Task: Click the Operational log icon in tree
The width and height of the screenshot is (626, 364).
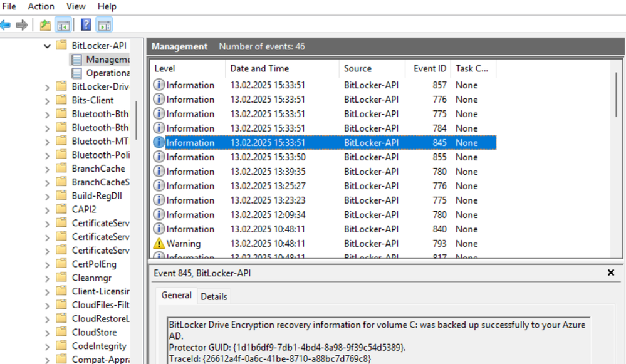Action: [x=76, y=73]
